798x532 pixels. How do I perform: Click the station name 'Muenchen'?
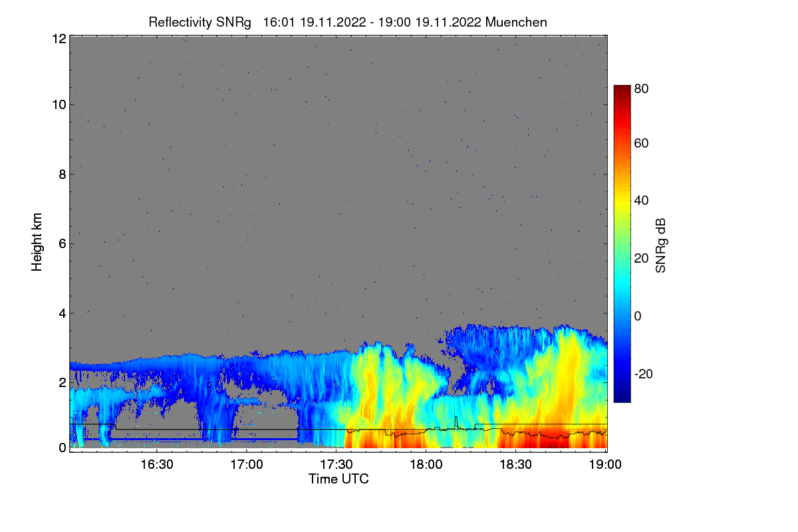(517, 22)
